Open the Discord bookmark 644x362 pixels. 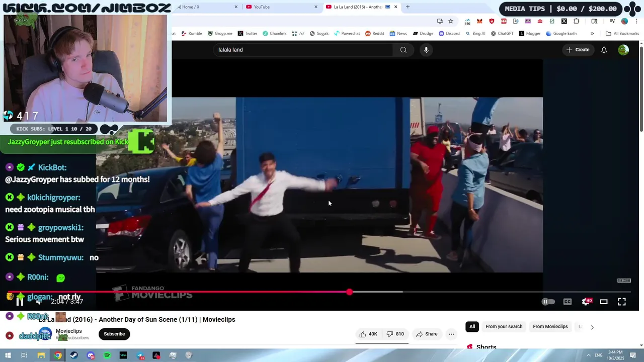click(449, 34)
